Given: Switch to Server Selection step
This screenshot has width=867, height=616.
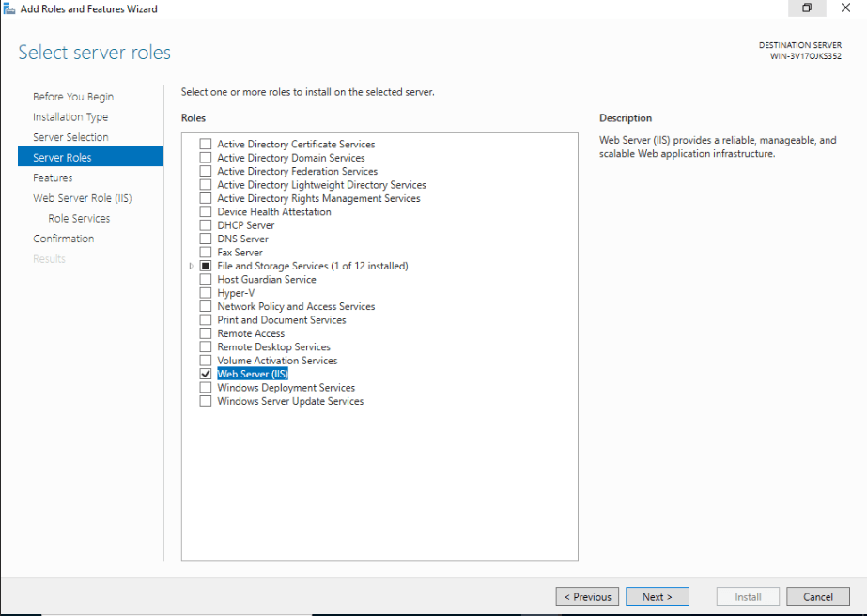Looking at the screenshot, I should [x=70, y=137].
